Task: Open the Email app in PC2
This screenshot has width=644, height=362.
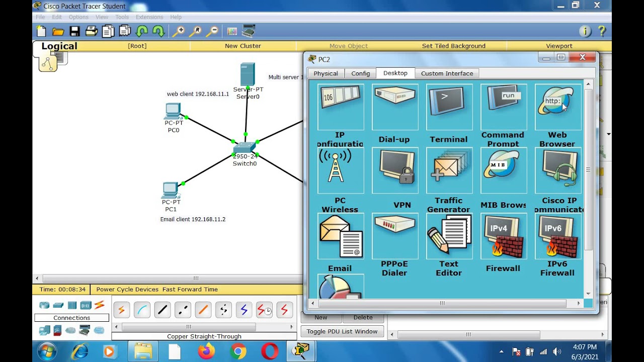Action: 341,236
